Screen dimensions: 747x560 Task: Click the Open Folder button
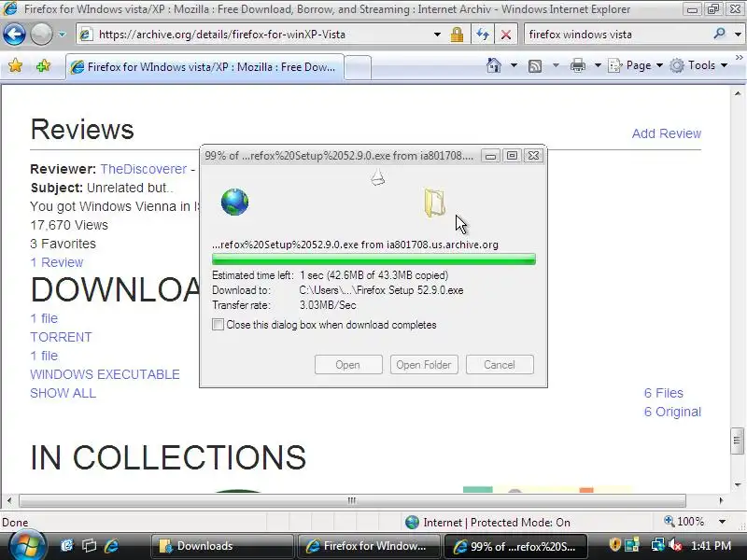coord(424,365)
